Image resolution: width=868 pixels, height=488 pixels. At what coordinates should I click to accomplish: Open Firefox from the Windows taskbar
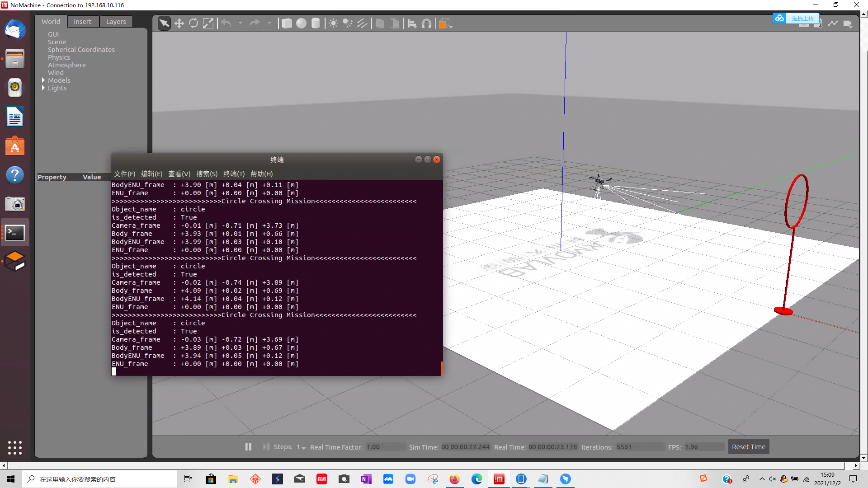(454, 479)
